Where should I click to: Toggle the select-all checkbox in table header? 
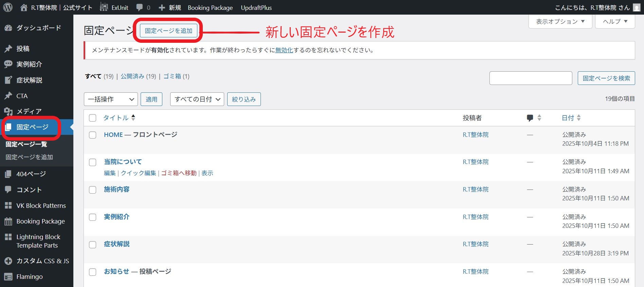click(x=93, y=118)
